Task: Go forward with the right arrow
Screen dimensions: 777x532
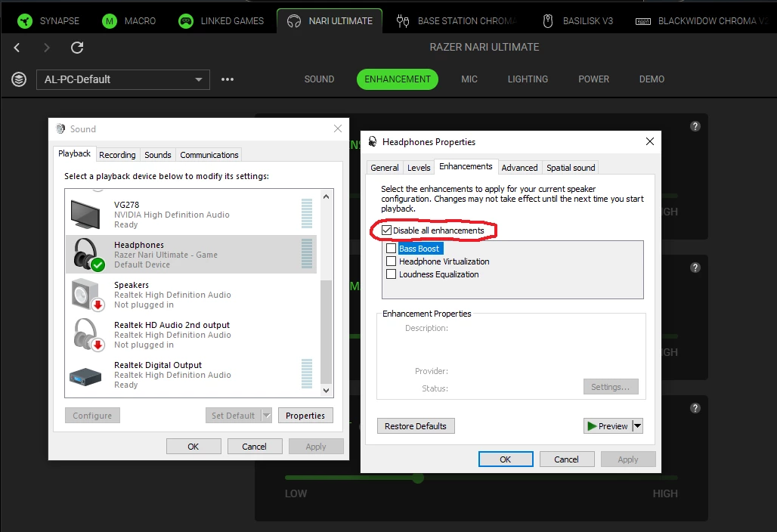Action: coord(47,48)
